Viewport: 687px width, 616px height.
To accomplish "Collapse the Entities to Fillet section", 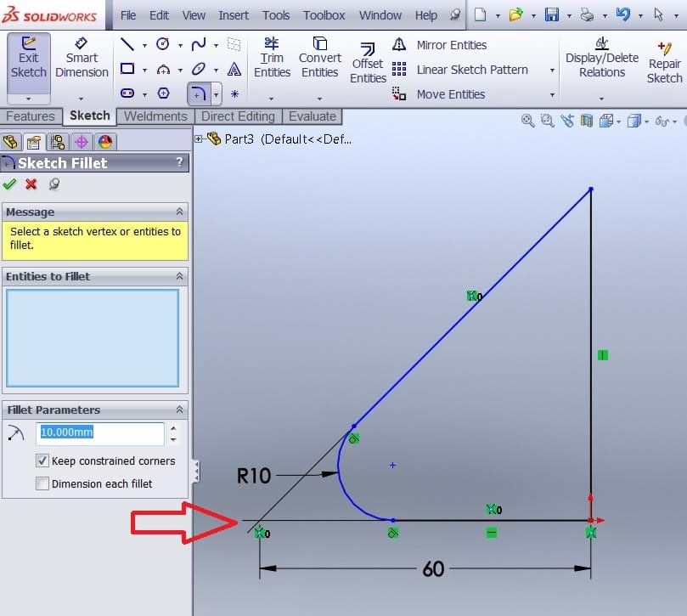I will point(179,276).
